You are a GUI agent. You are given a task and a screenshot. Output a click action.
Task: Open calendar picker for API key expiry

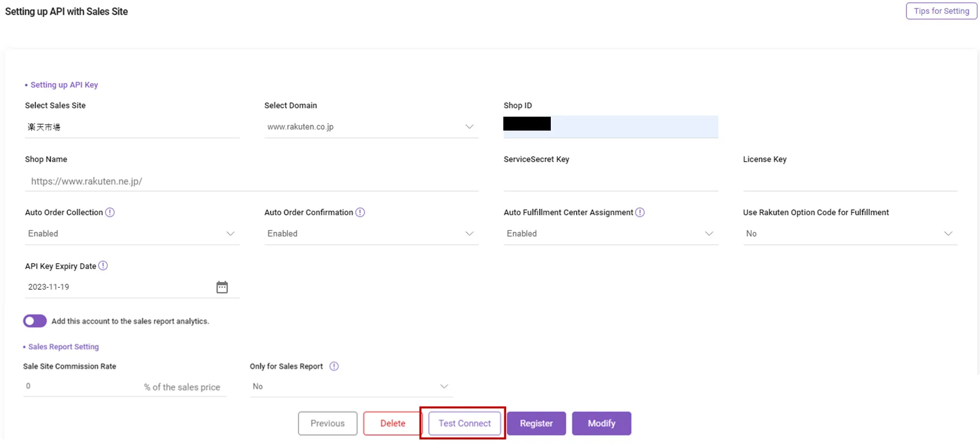pos(222,287)
